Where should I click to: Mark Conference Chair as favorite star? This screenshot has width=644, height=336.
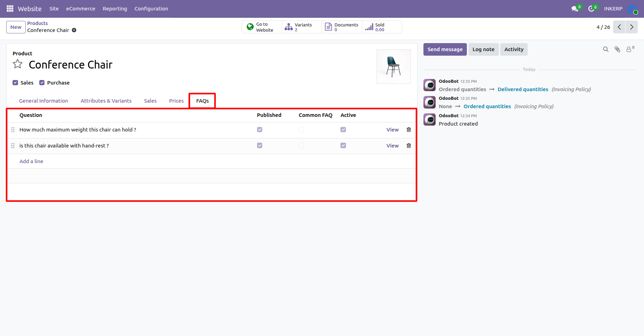pyautogui.click(x=18, y=64)
